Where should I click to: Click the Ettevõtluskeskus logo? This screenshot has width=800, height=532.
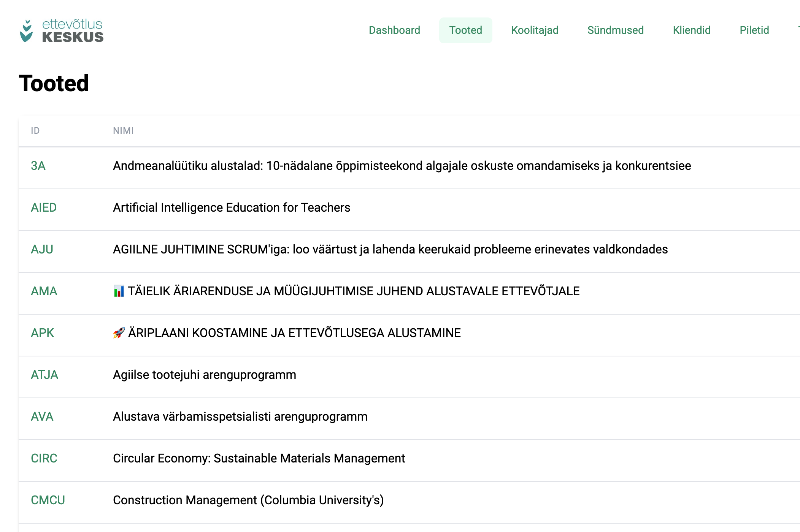click(62, 31)
